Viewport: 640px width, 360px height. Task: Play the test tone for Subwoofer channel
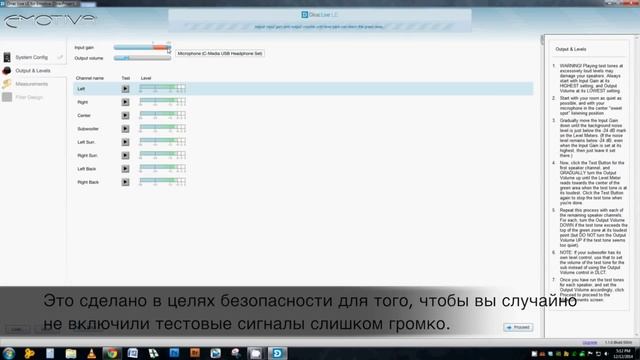tap(125, 129)
